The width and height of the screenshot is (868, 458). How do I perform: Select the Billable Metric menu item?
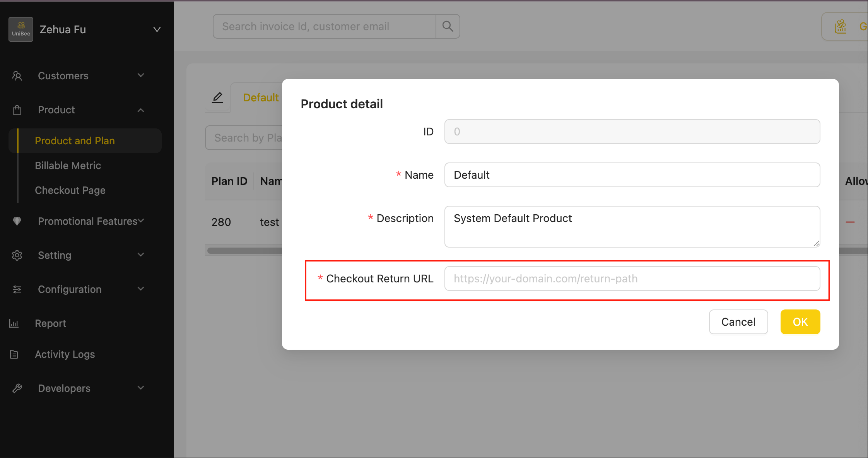(68, 165)
